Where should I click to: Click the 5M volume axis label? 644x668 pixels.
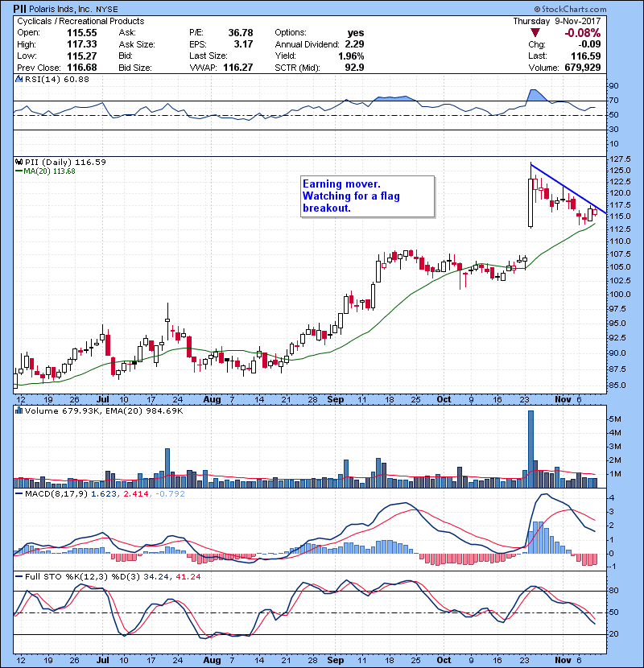pos(616,419)
